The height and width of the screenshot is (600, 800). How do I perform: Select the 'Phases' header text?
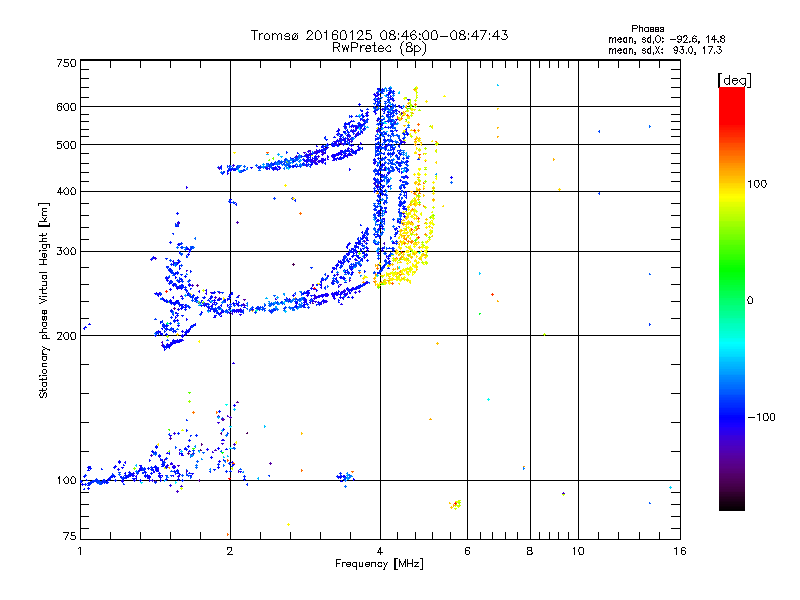pyautogui.click(x=647, y=29)
